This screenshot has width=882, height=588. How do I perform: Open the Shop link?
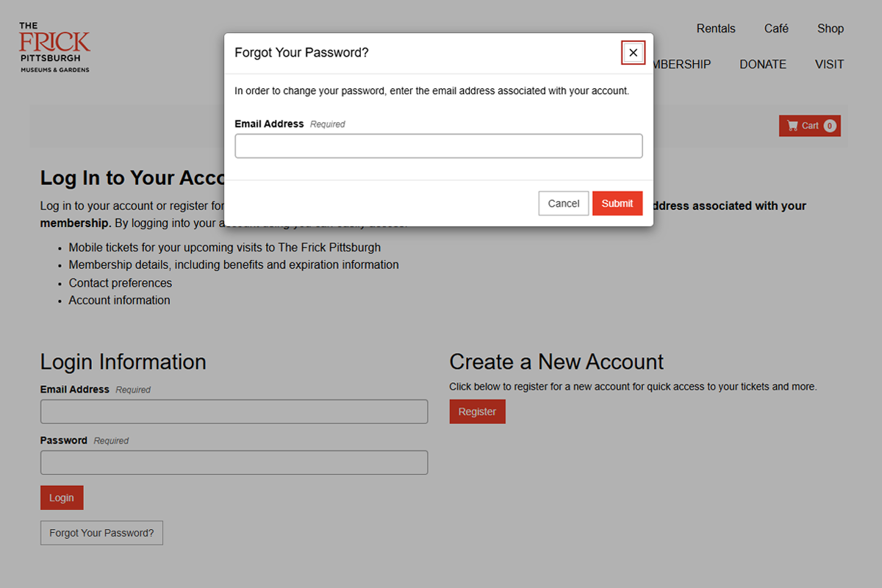click(830, 29)
